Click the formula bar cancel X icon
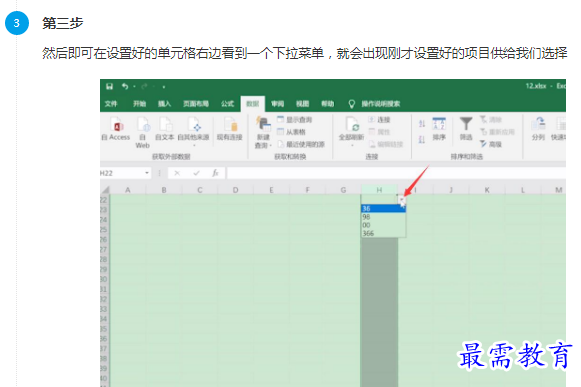581x387 pixels. (x=177, y=173)
